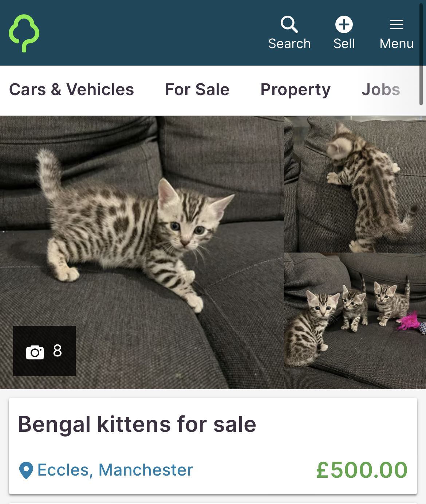Click the map pin location icon
Viewport: 426px width, 504px height.
pos(26,470)
